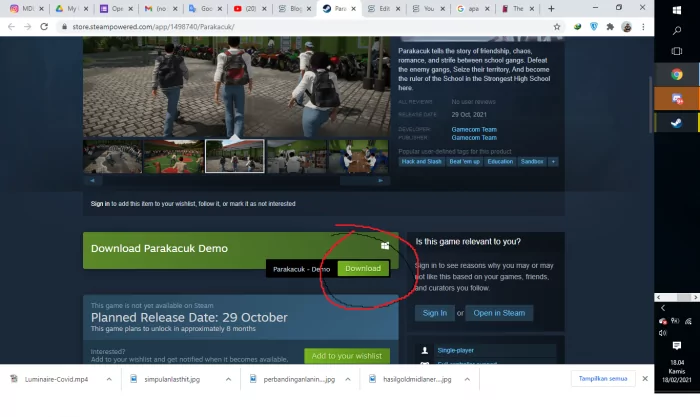Click the green Download button for Parakacuk Demo
This screenshot has height=417, width=700.
pyautogui.click(x=362, y=268)
